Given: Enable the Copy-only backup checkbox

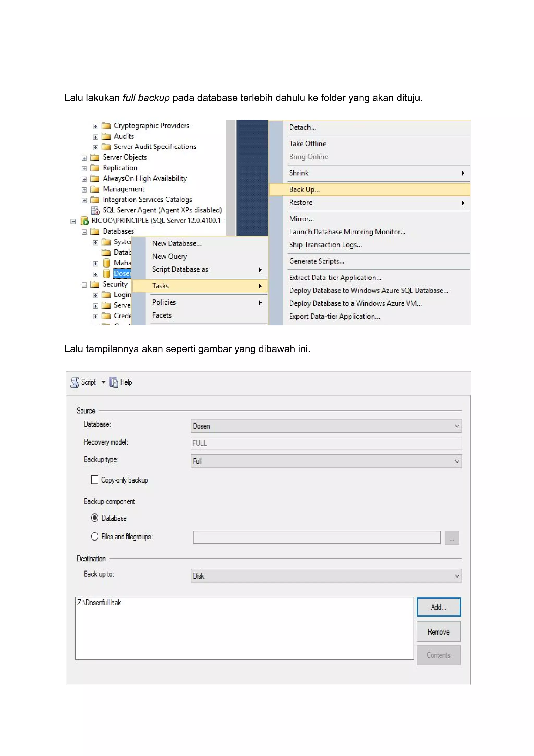Looking at the screenshot, I should tap(95, 480).
